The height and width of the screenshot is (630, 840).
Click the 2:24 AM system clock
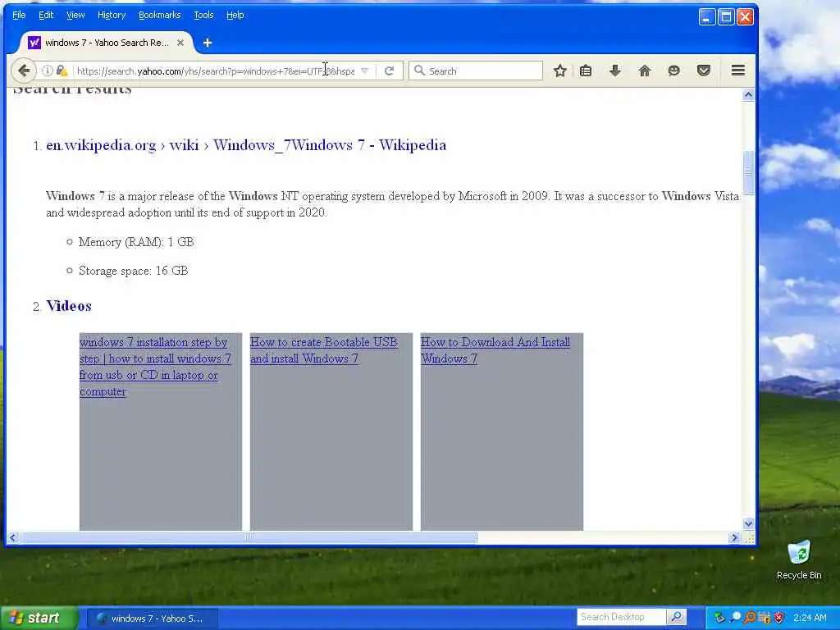[810, 618]
